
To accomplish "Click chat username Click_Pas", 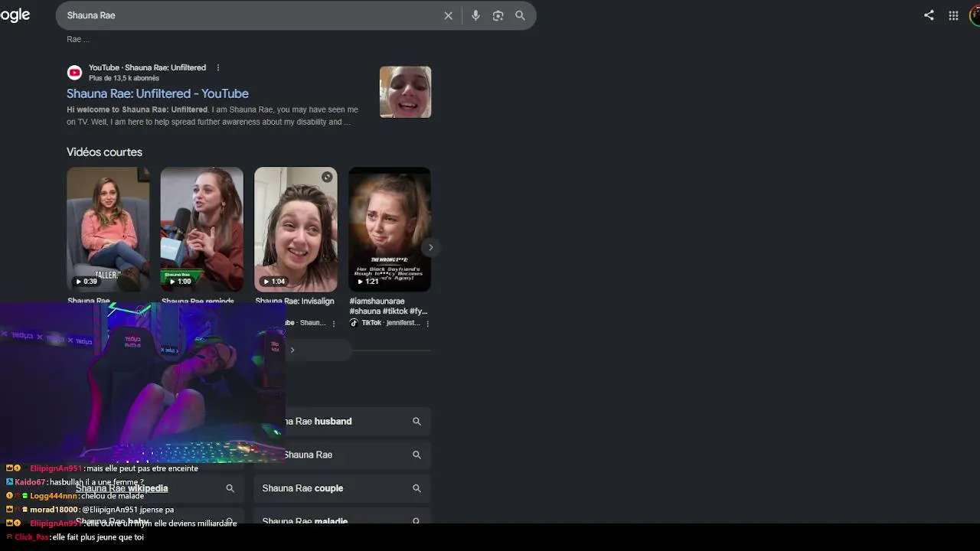I will pos(31,537).
